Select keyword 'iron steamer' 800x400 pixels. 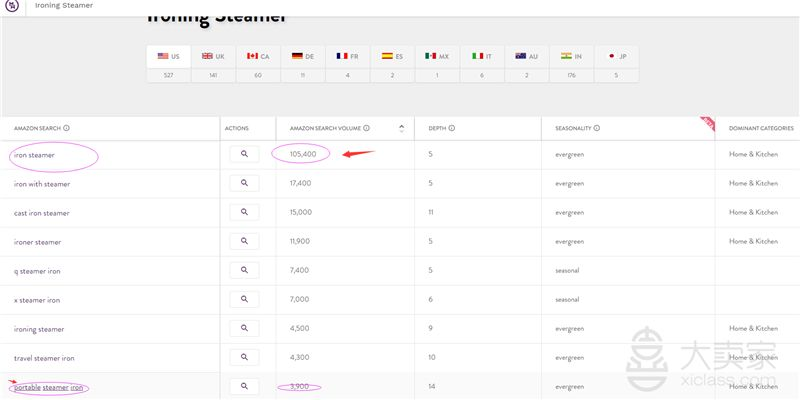click(x=34, y=155)
